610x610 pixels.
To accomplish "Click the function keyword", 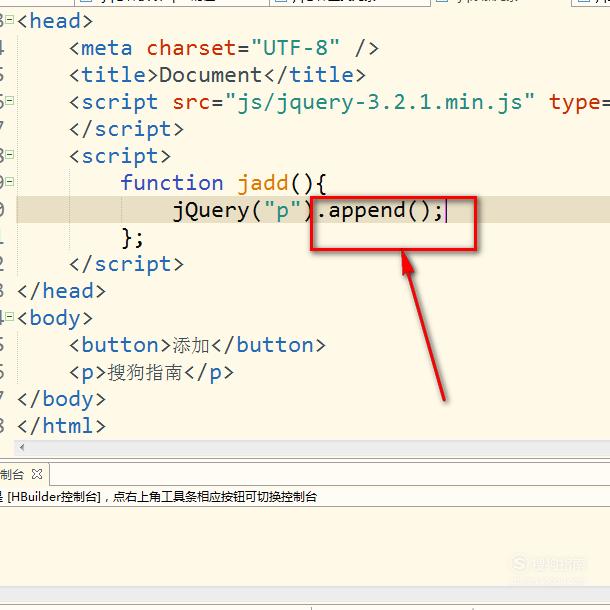I will (172, 183).
